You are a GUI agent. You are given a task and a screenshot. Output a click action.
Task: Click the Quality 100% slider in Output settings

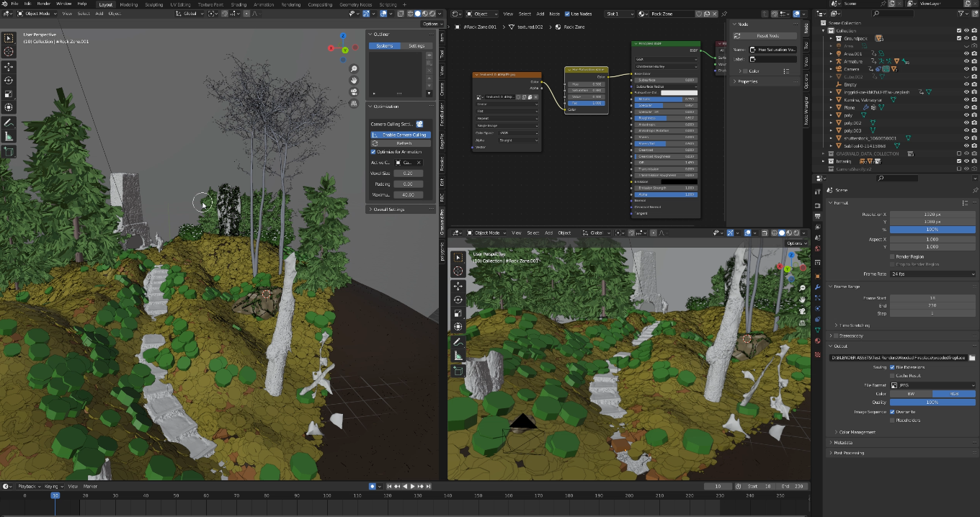click(932, 403)
